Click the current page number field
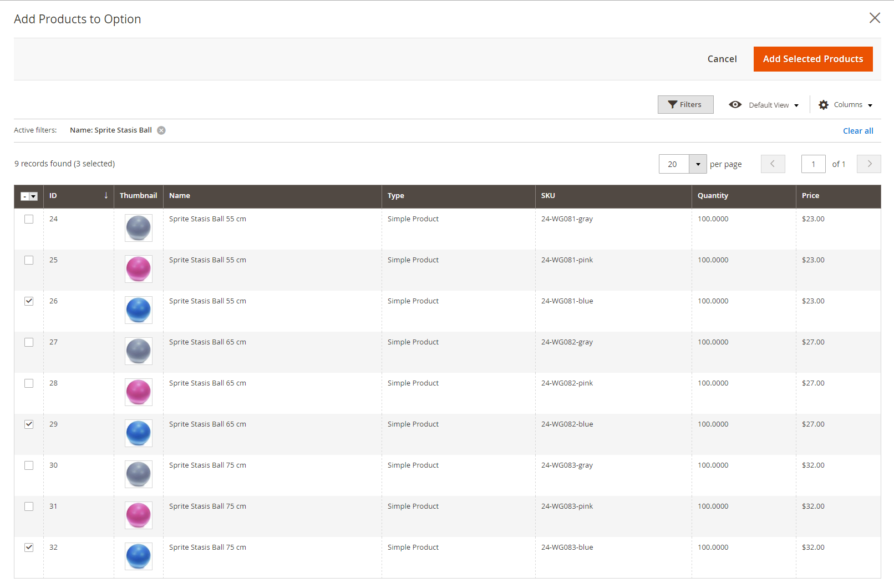 click(x=814, y=164)
